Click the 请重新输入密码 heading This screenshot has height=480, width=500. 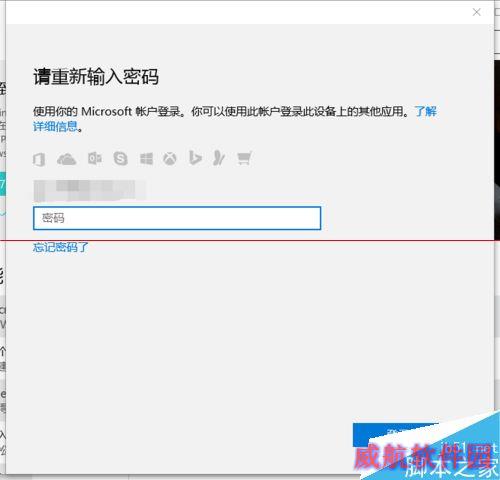[96, 77]
